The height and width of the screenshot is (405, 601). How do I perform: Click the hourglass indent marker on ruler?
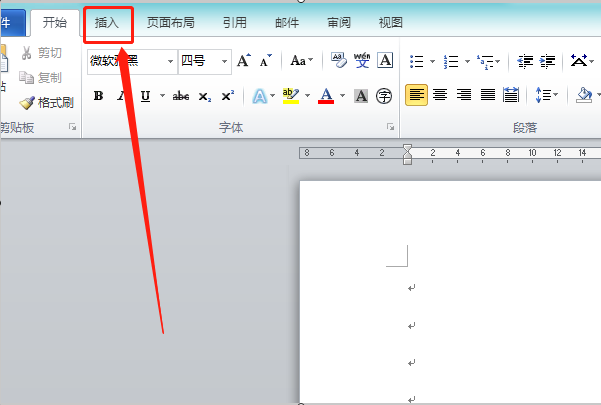point(407,154)
